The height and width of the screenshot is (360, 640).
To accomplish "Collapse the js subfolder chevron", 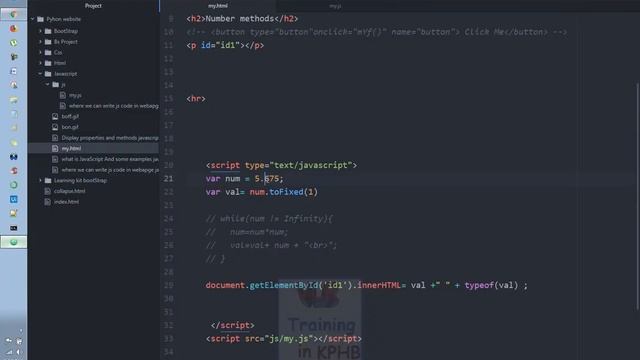I will click(48, 84).
